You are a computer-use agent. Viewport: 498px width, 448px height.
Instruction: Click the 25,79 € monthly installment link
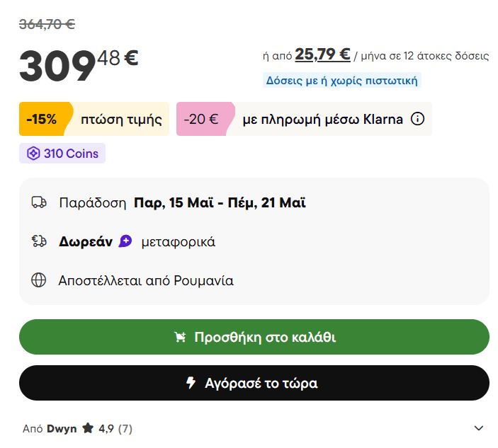[x=322, y=54]
